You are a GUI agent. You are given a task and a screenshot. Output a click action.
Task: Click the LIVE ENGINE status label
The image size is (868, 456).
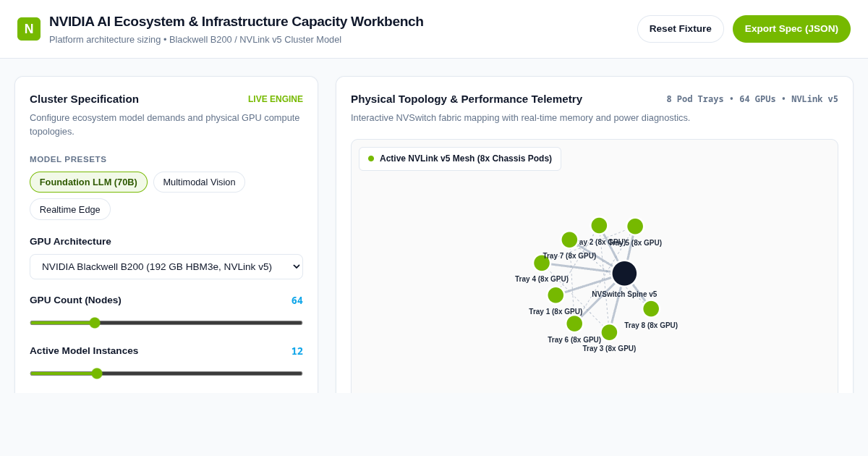point(276,99)
